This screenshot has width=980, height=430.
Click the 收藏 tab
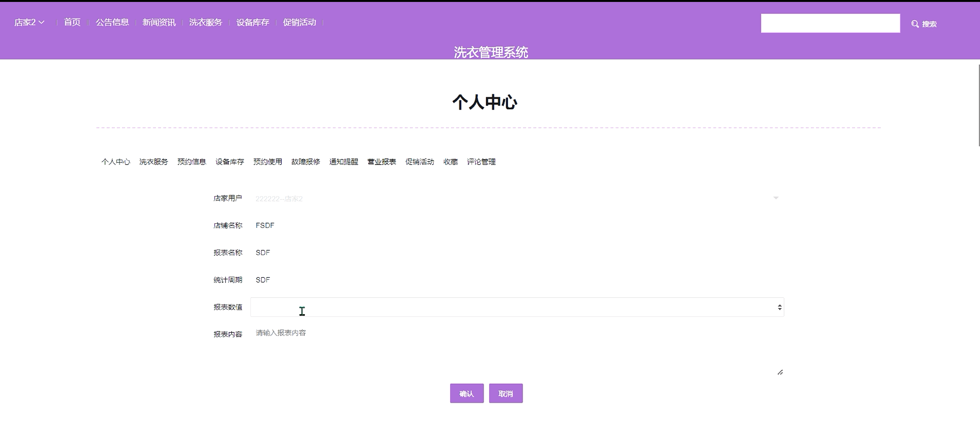(451, 162)
